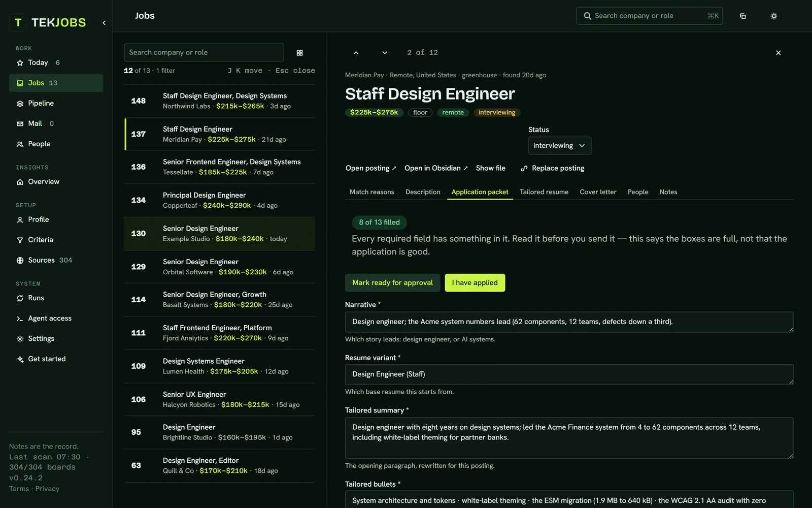
Task: Click the copy windows icon in header
Action: tap(743, 16)
